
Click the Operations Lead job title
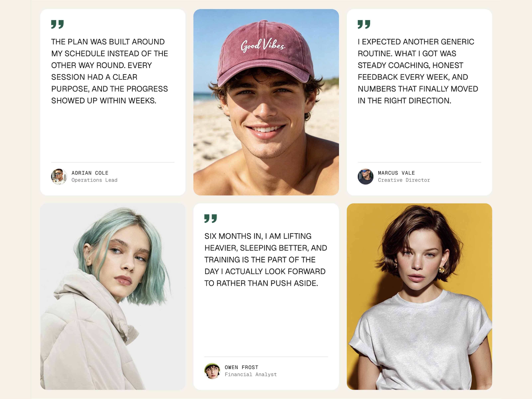point(94,180)
